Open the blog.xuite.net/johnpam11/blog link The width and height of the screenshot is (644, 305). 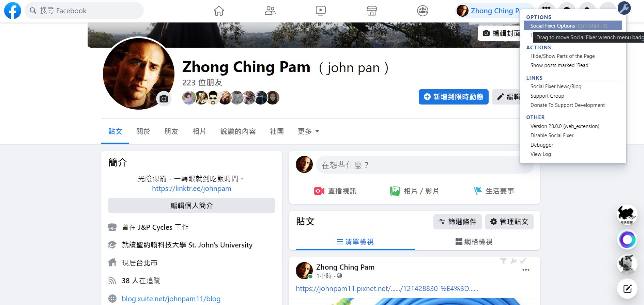pos(171,299)
